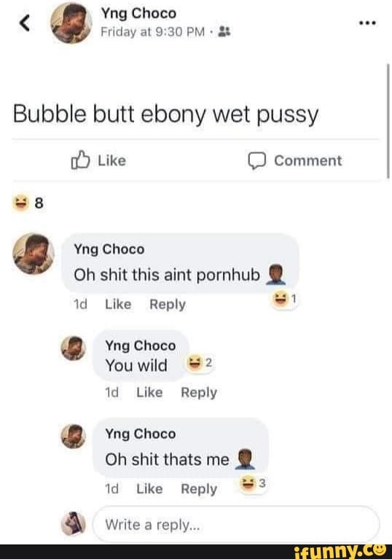
Task: Tap the speech bubble Comment icon
Action: 257,161
